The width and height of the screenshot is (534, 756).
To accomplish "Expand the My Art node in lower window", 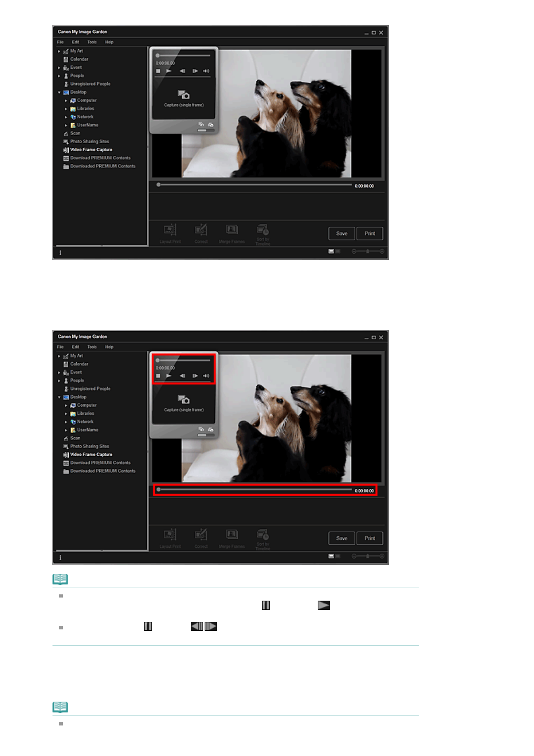I will [x=59, y=356].
